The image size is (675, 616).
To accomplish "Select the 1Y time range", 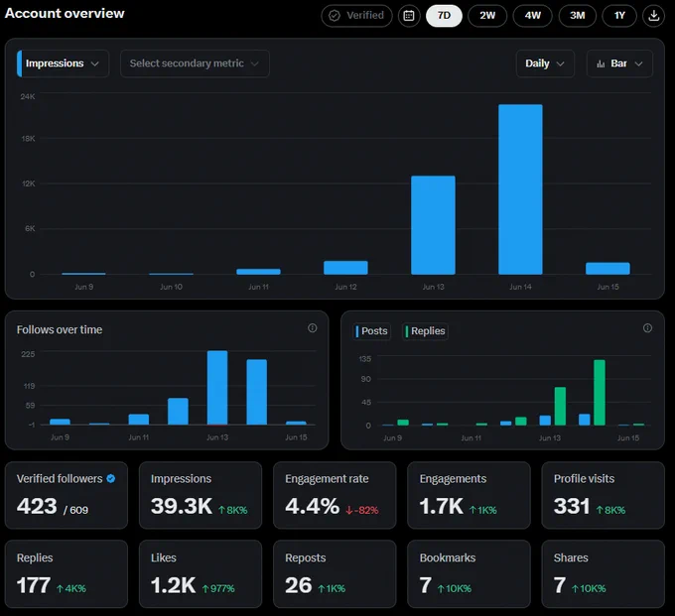I will tap(619, 16).
